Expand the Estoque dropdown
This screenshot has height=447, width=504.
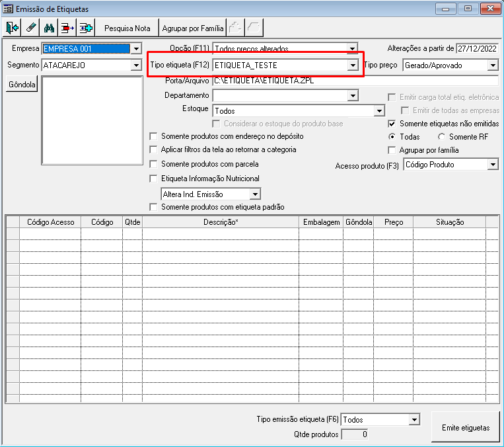pos(379,111)
